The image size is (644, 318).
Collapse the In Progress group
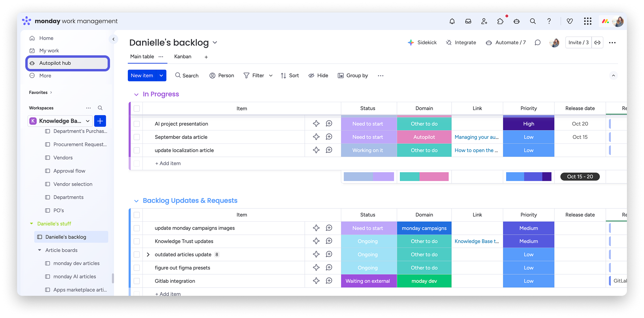coord(136,94)
